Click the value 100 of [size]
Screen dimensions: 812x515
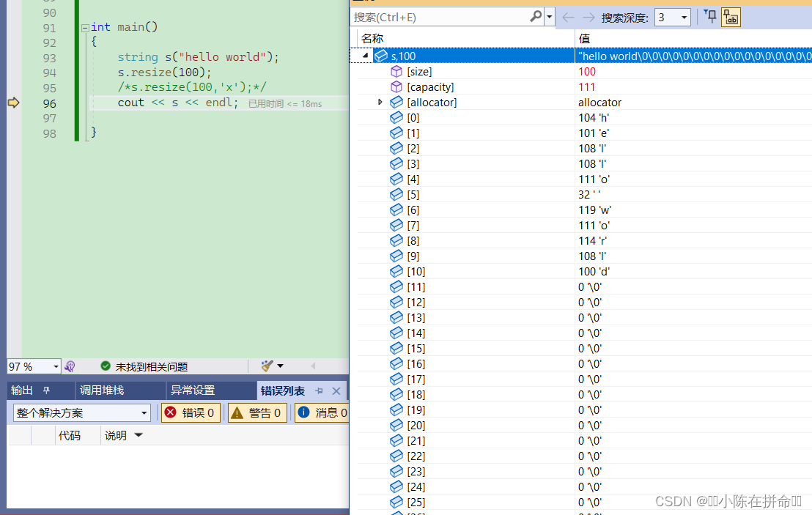(587, 72)
